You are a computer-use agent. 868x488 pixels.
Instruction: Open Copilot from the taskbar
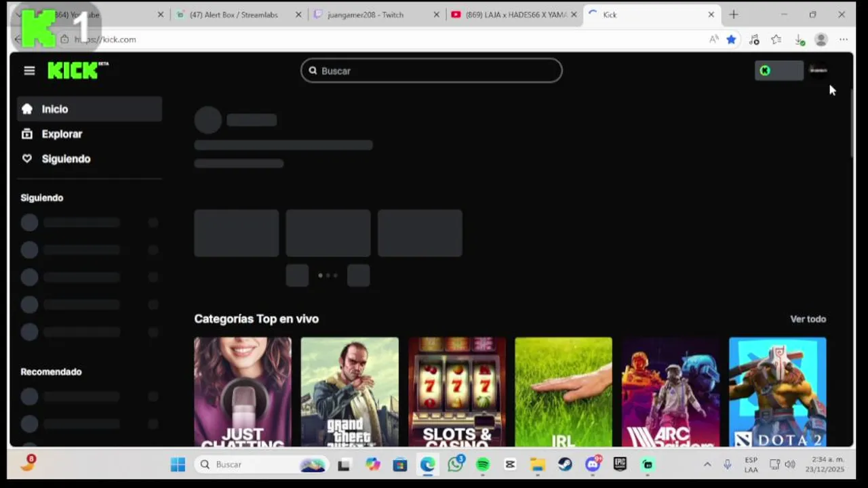[372, 464]
